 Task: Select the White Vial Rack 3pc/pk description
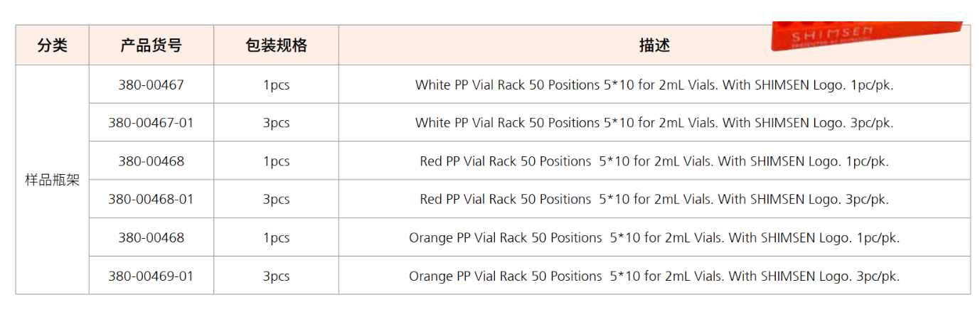[x=654, y=123]
